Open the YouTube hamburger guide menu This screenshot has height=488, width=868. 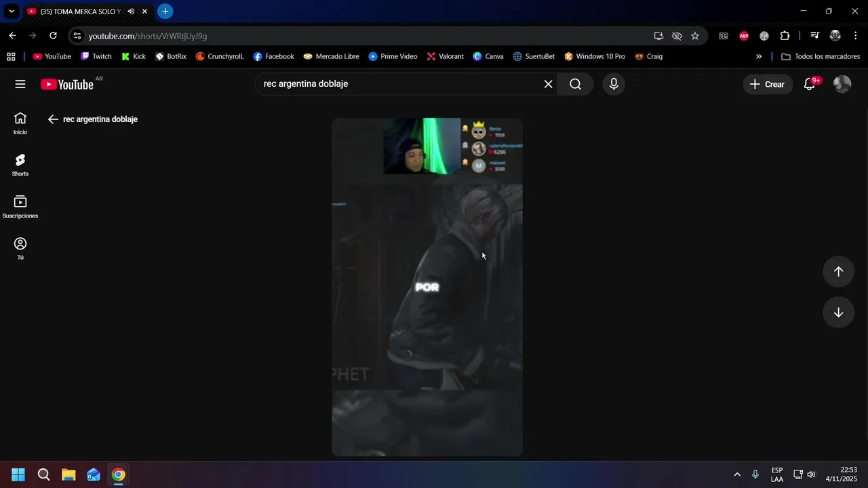click(x=20, y=84)
